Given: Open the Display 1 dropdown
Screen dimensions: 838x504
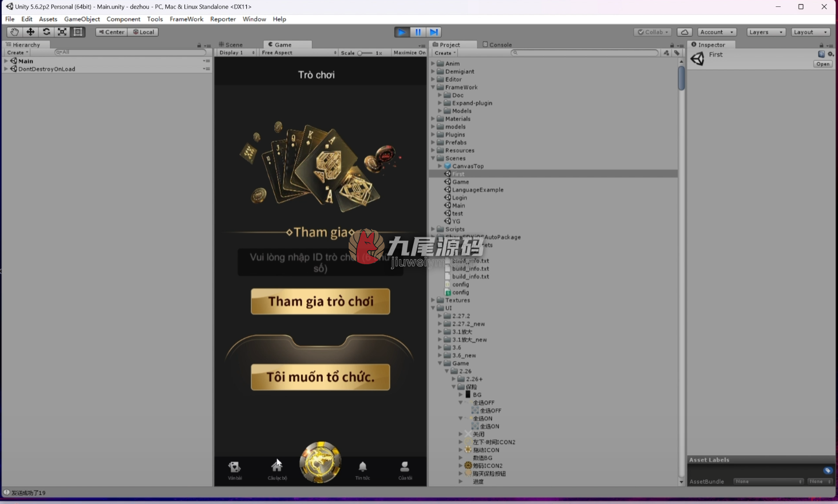Looking at the screenshot, I should pyautogui.click(x=237, y=53).
